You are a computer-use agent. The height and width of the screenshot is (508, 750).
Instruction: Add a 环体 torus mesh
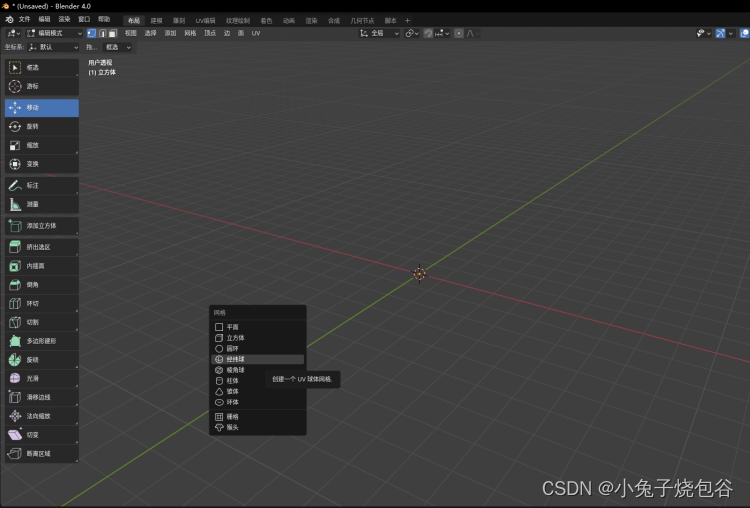258,402
